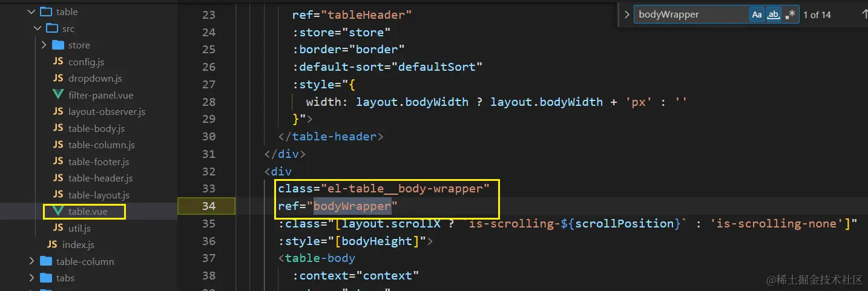Click the folder icon beside store
The image size is (868, 291).
coord(58,45)
